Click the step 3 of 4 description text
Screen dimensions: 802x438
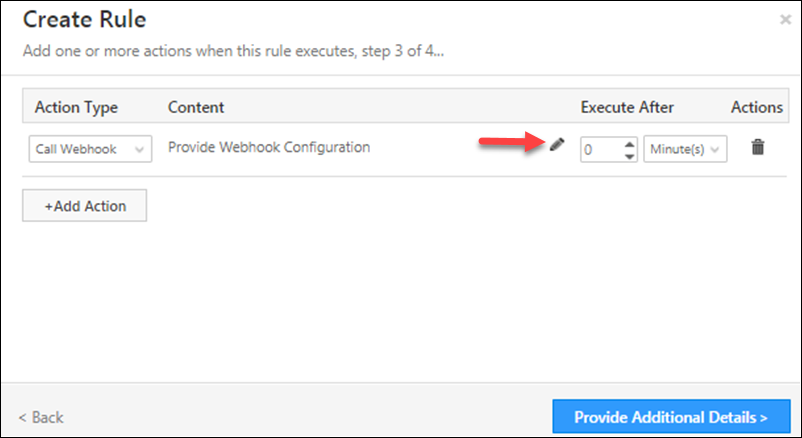tap(234, 51)
